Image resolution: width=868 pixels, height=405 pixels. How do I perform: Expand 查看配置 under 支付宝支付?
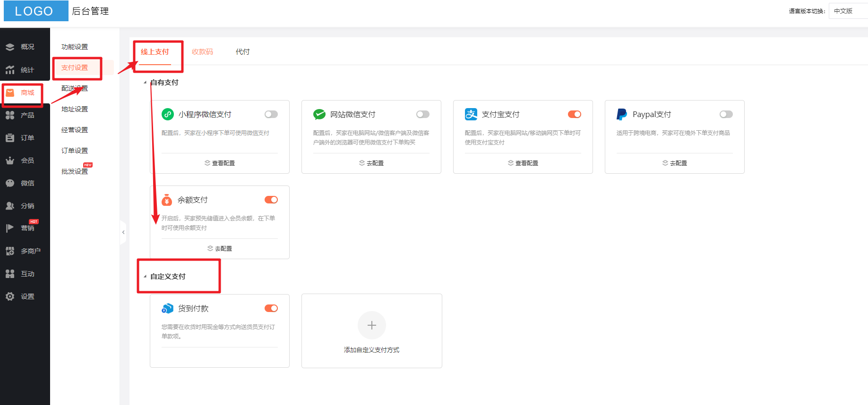click(x=523, y=163)
